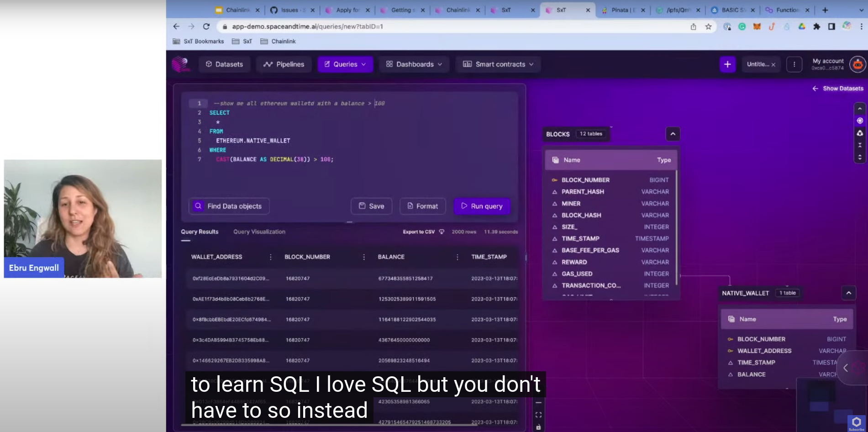Collapse the NATIVE_WALLET table card
Viewport: 868px width, 432px height.
pyautogui.click(x=848, y=293)
